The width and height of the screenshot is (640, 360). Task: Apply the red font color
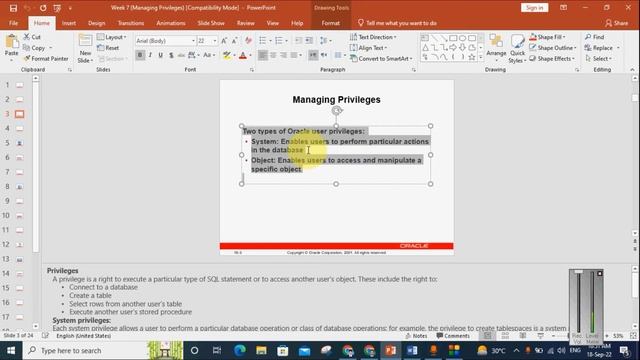pyautogui.click(x=243, y=55)
